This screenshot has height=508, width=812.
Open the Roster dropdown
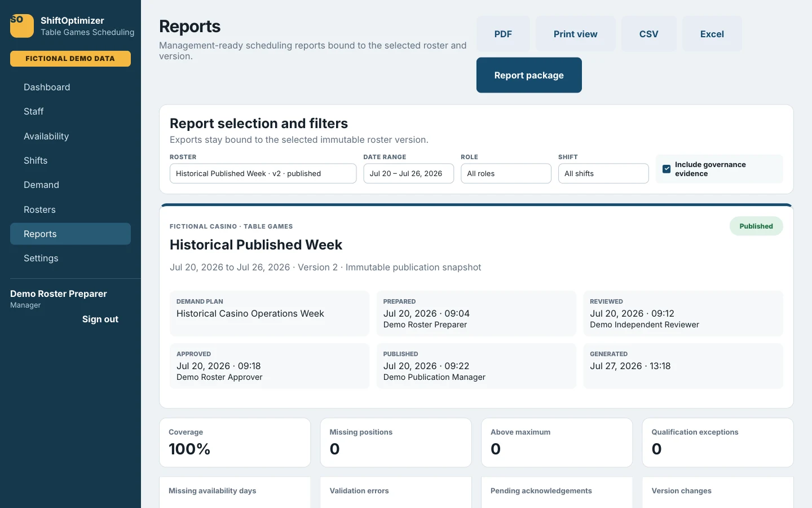[x=263, y=173]
